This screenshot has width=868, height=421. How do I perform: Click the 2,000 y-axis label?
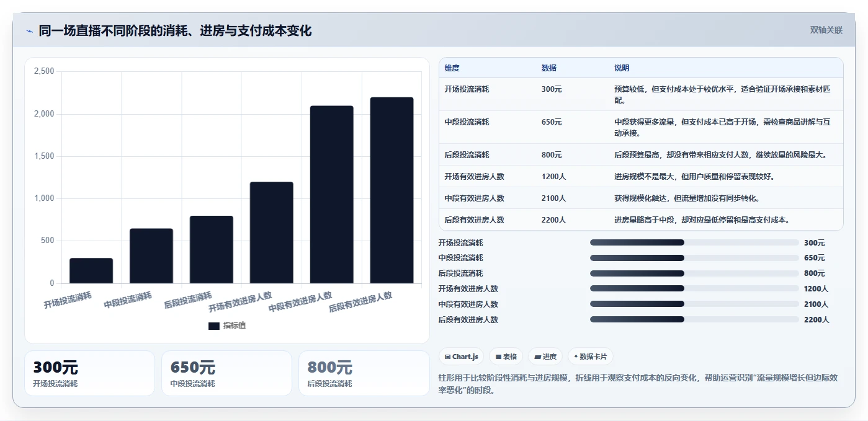43,114
